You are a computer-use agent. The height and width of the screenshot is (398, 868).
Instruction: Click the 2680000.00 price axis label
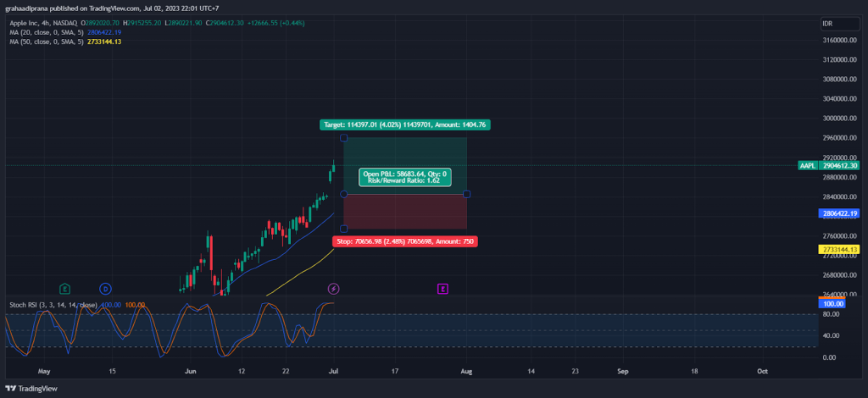tap(842, 275)
